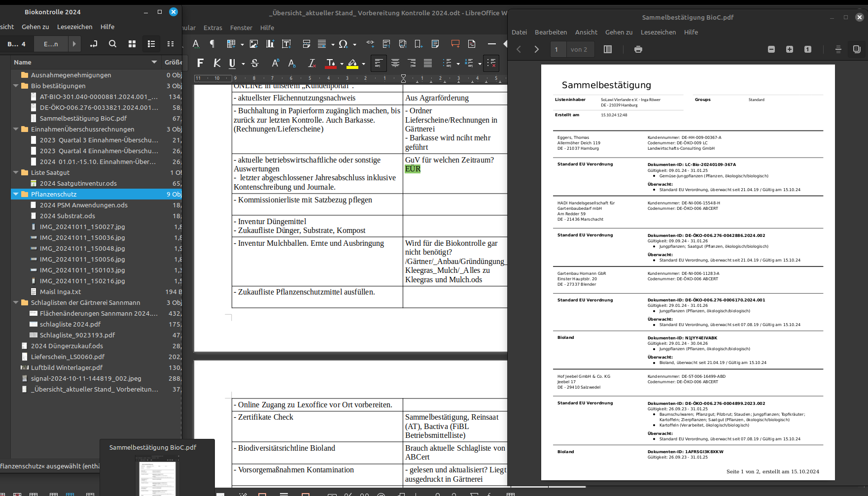
Task: Open the Extras menu in LibreOffice
Action: (212, 28)
